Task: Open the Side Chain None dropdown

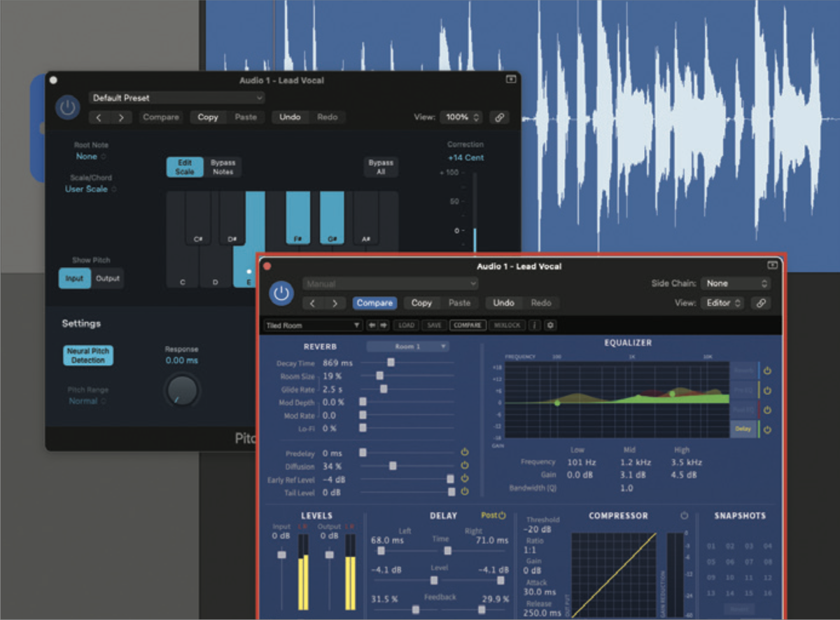Action: point(735,283)
